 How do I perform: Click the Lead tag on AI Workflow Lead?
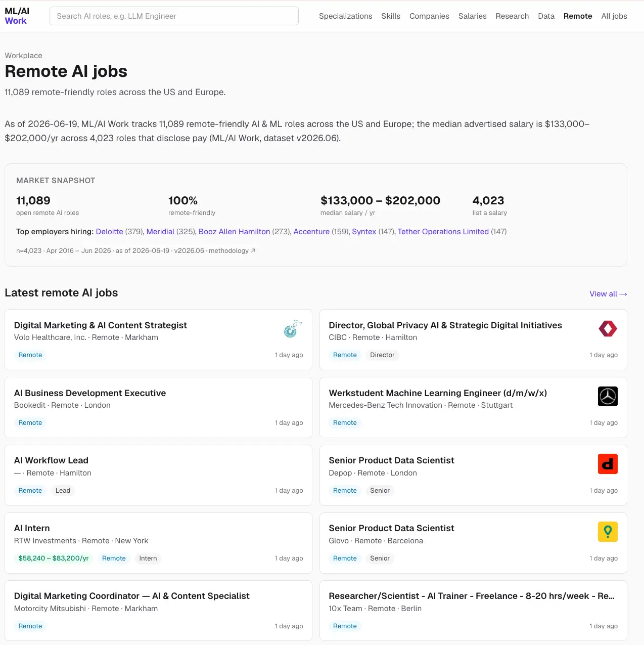tap(63, 491)
